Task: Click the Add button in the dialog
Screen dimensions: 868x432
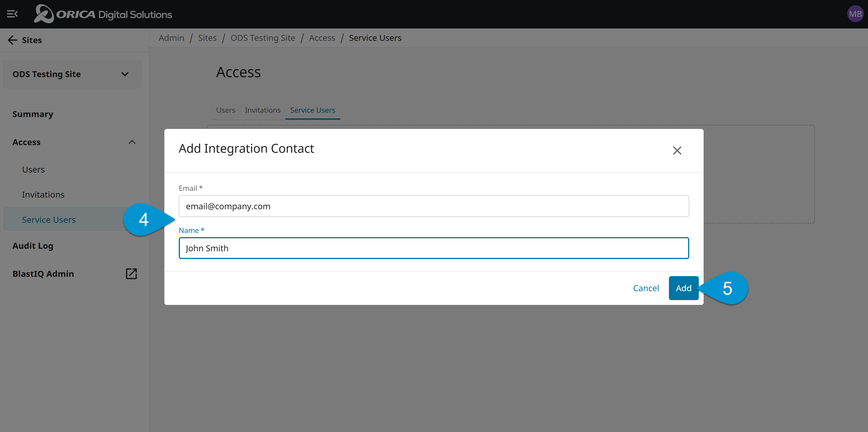Action: click(x=683, y=288)
